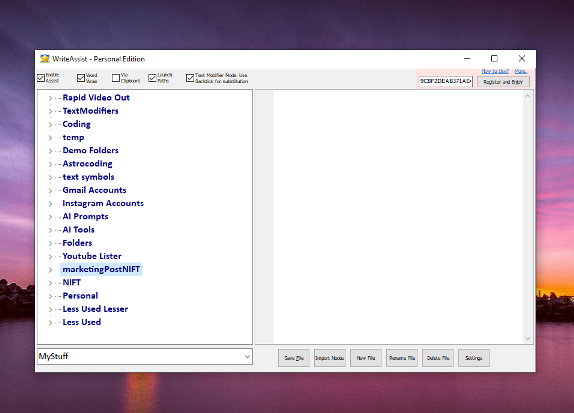Select the Less Used tree item
The width and height of the screenshot is (574, 413).
tap(82, 322)
